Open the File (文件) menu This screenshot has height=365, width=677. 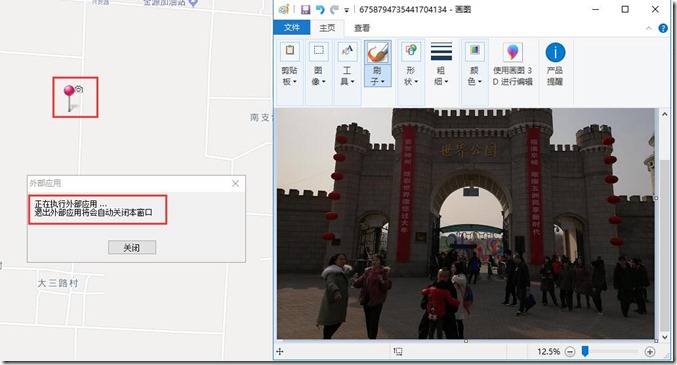tap(292, 28)
